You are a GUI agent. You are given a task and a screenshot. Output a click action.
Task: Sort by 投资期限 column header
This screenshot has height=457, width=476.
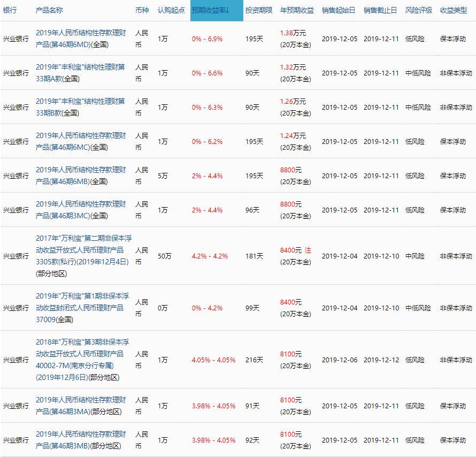tap(259, 10)
